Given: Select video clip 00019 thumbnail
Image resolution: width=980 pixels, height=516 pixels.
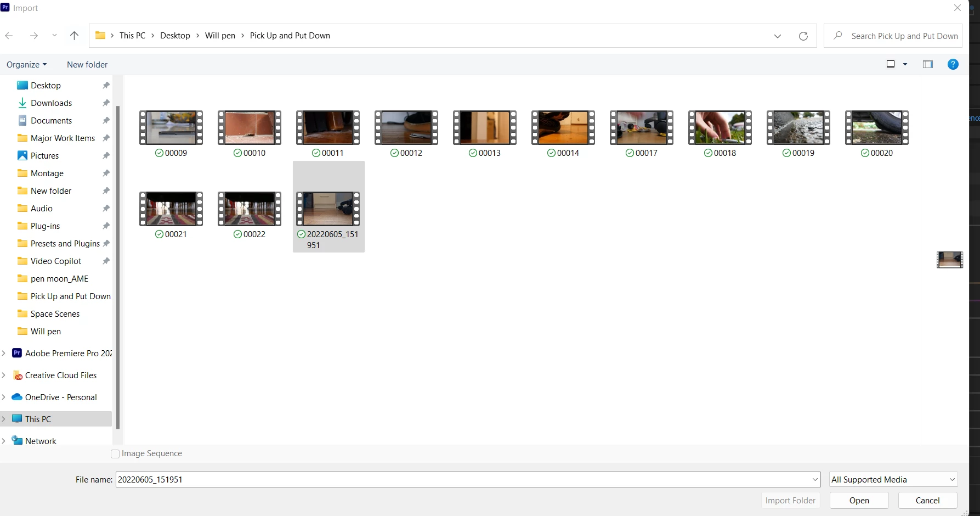Looking at the screenshot, I should pos(798,127).
